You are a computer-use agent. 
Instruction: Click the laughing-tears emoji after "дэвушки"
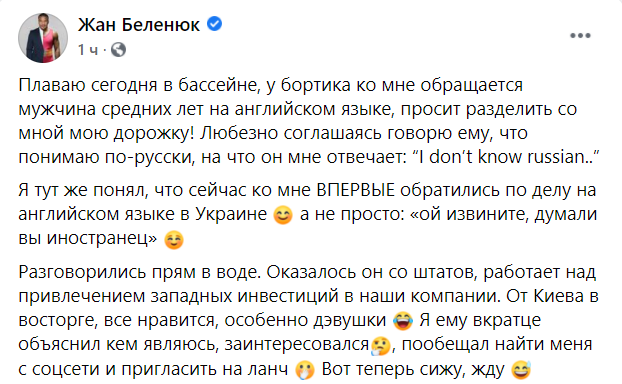(402, 321)
